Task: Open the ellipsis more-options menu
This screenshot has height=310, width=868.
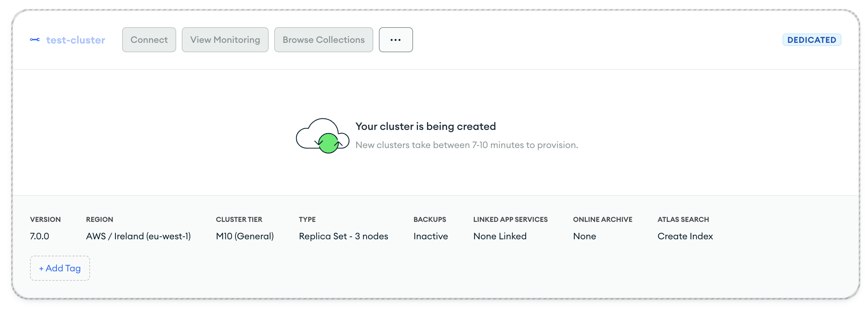Action: coord(396,40)
